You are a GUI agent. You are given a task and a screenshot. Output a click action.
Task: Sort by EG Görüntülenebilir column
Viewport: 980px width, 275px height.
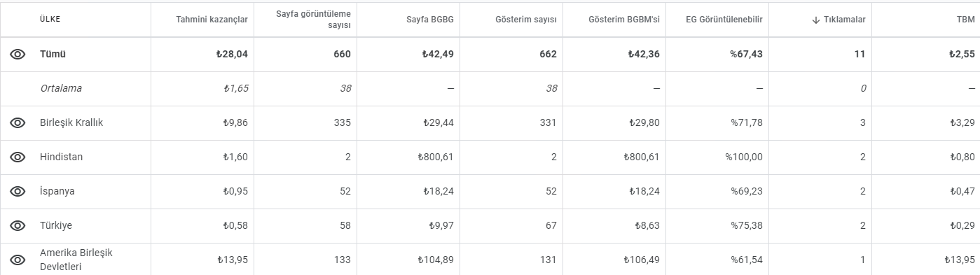[x=724, y=20]
